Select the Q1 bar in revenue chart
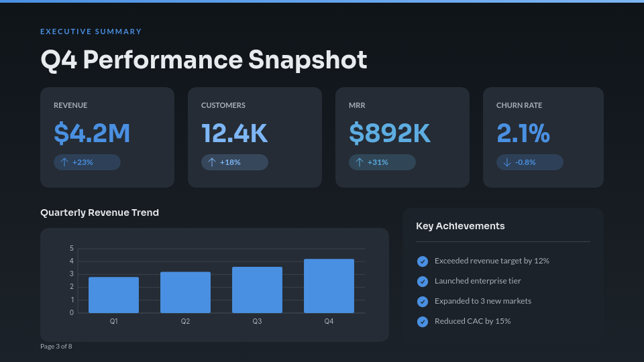Image resolution: width=644 pixels, height=362 pixels. [113, 295]
